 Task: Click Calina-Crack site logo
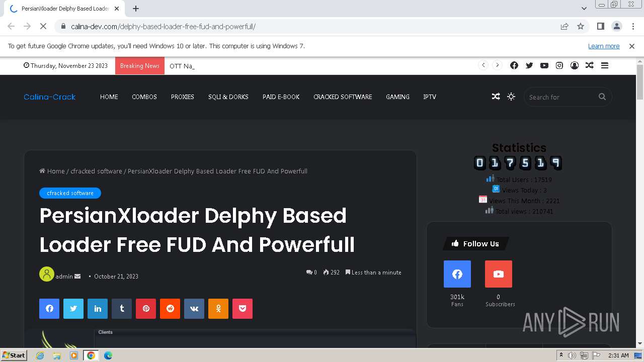tap(50, 97)
